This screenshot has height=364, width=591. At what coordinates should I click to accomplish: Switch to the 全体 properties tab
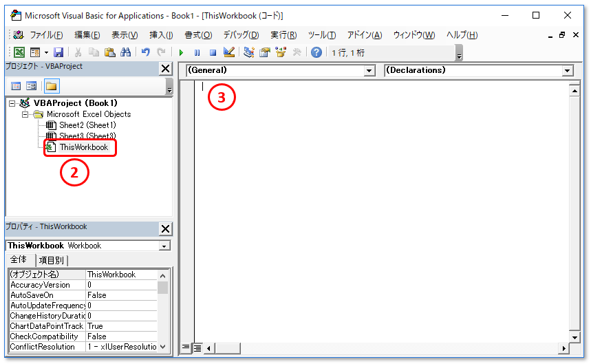[x=19, y=259]
